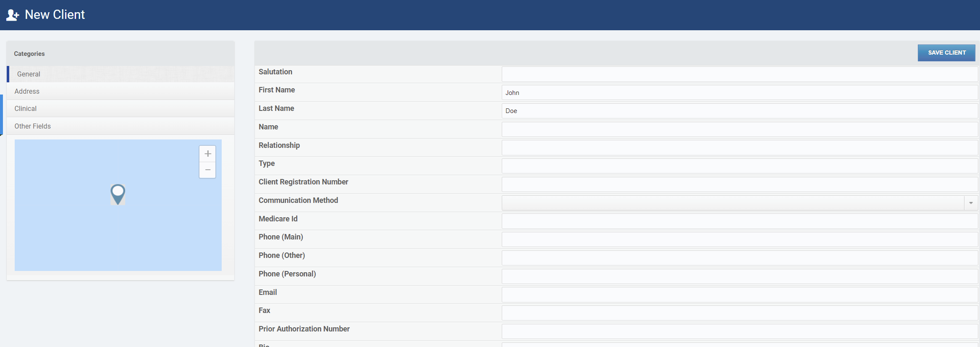Click the Fax input field
This screenshot has height=347, width=980.
(739, 313)
